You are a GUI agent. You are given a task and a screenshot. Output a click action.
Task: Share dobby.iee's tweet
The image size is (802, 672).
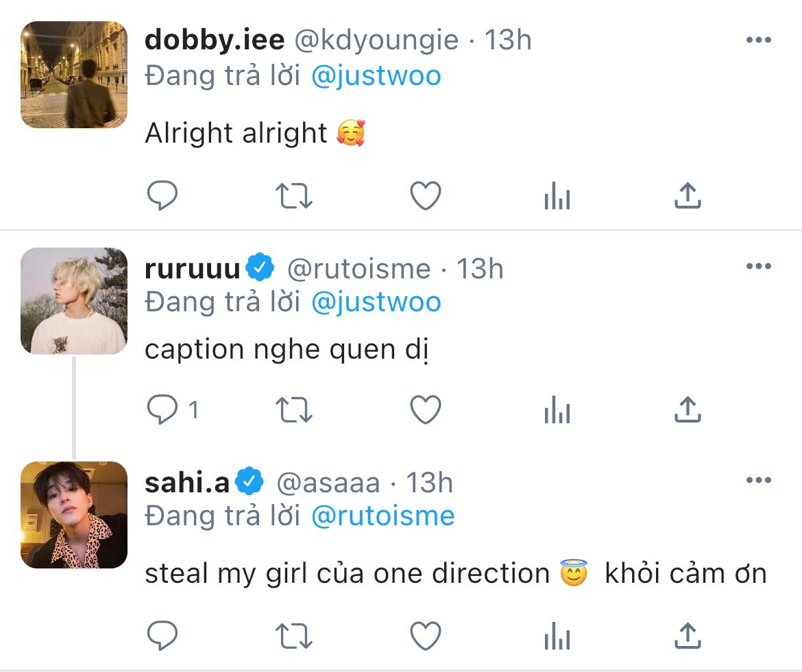(x=688, y=196)
